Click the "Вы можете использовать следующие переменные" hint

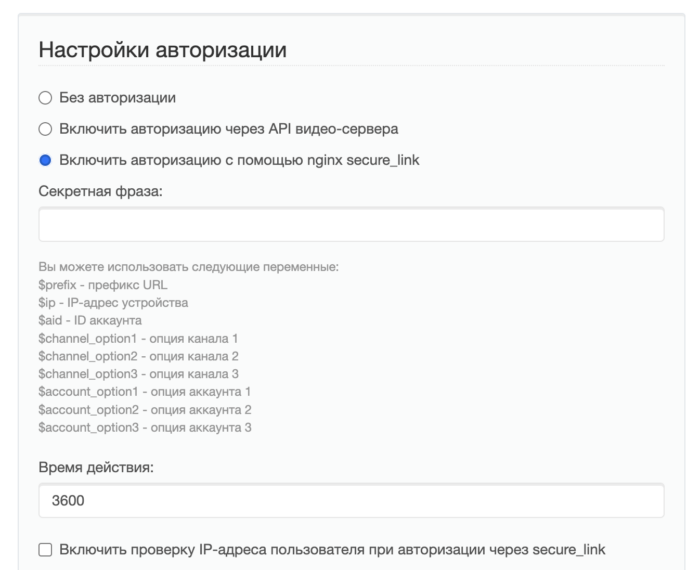189,267
